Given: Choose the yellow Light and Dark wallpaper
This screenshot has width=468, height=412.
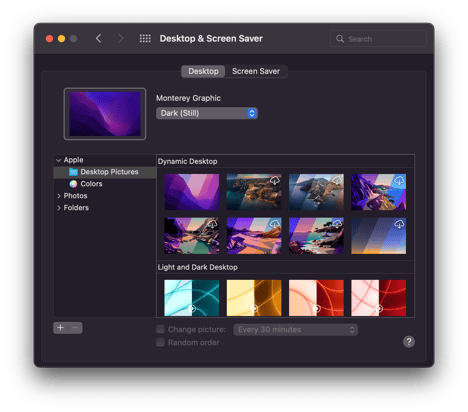Looking at the screenshot, I should click(254, 298).
